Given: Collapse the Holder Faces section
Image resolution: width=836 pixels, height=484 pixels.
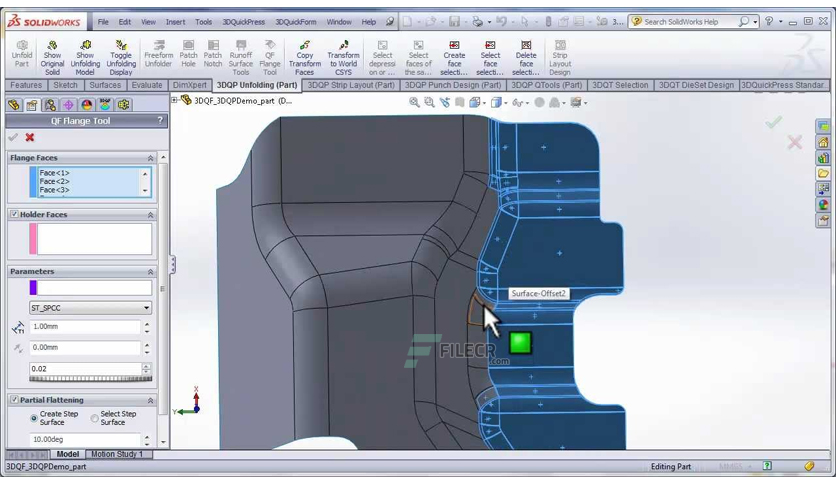Looking at the screenshot, I should point(150,215).
